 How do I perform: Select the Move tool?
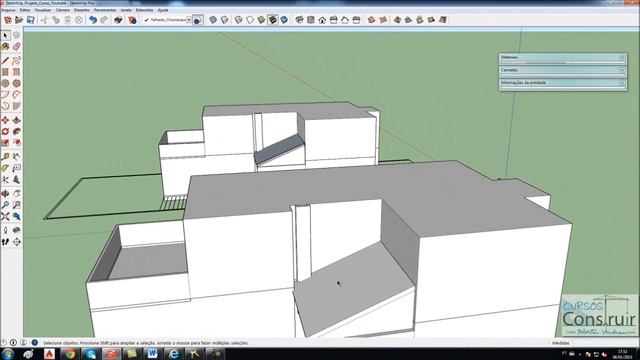click(x=5, y=120)
